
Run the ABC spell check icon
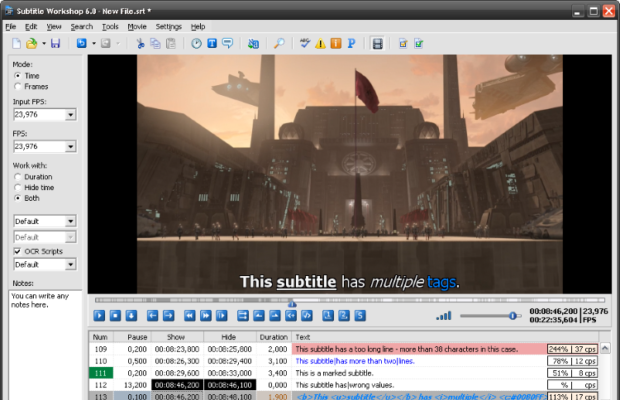(x=305, y=43)
